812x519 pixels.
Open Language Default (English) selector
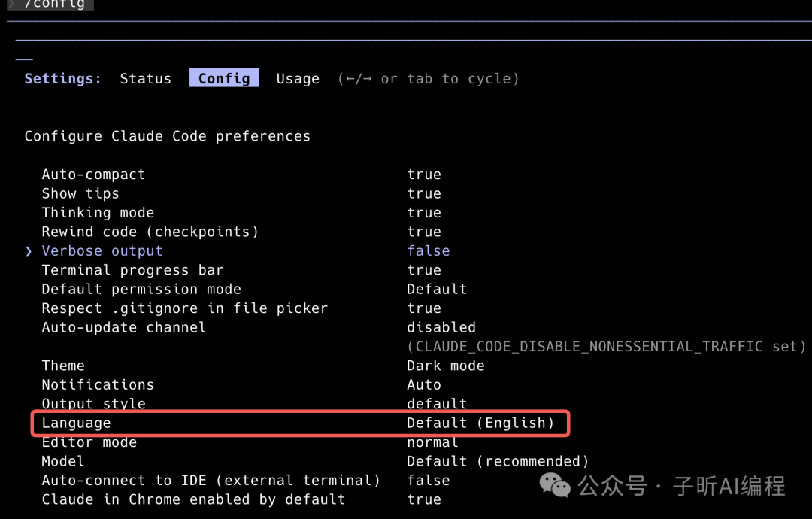tap(480, 423)
